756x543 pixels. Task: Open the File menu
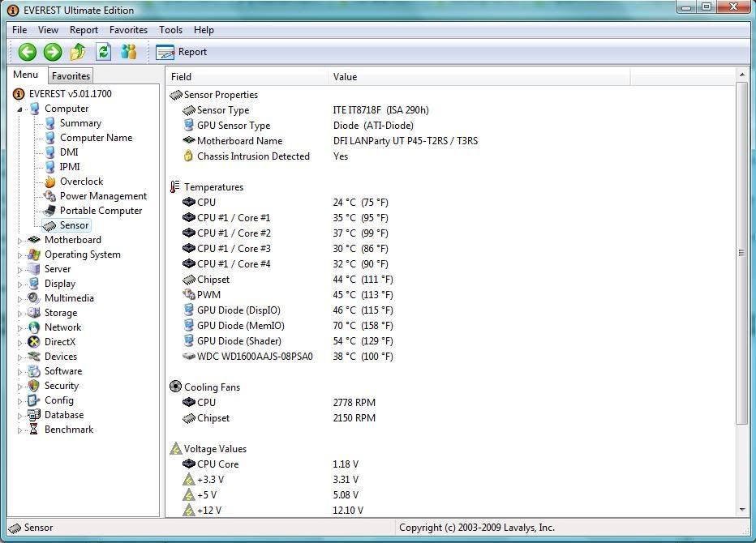point(19,30)
